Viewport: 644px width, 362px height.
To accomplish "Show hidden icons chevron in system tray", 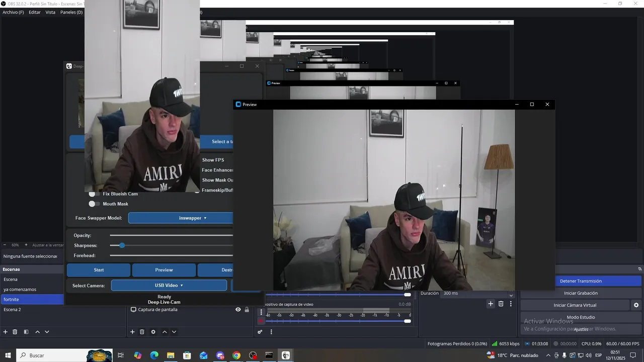I will click(548, 355).
